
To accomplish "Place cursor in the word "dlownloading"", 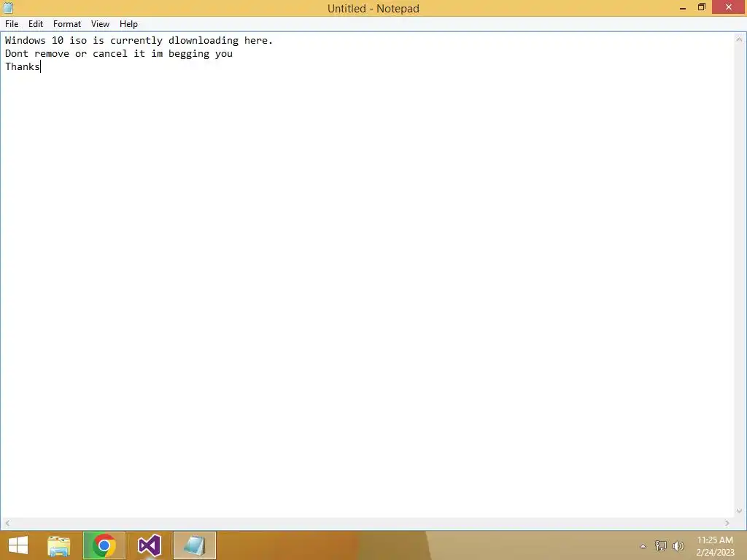I will click(204, 41).
